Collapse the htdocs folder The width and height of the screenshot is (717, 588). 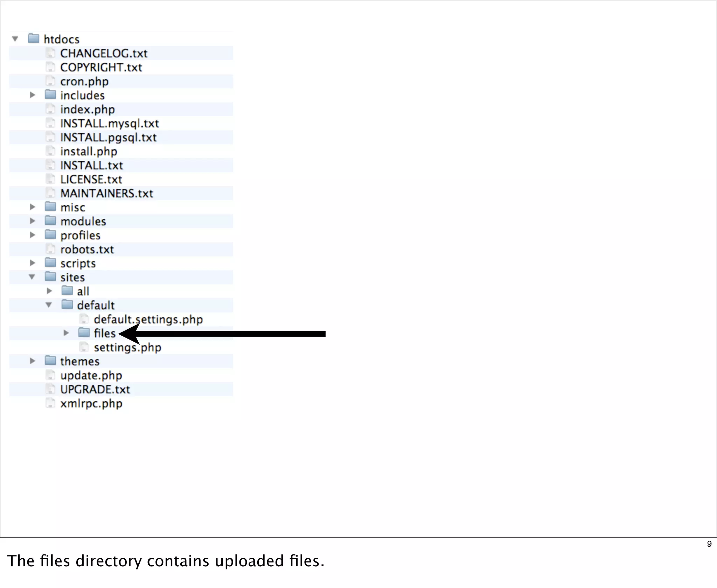point(15,38)
